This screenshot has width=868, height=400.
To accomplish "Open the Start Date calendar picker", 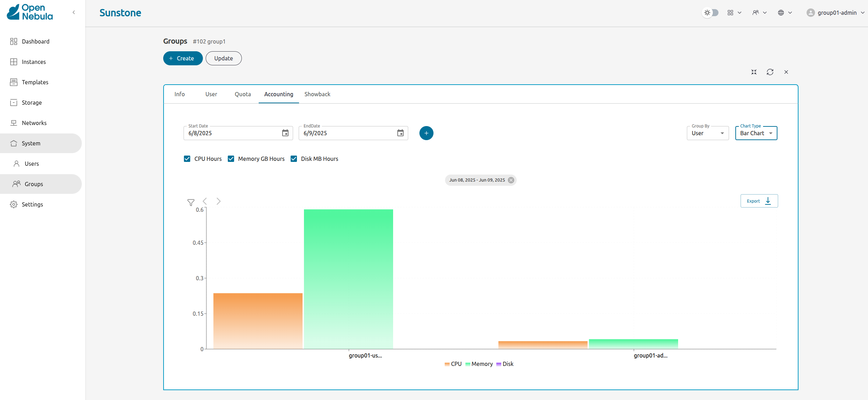I will [x=285, y=133].
